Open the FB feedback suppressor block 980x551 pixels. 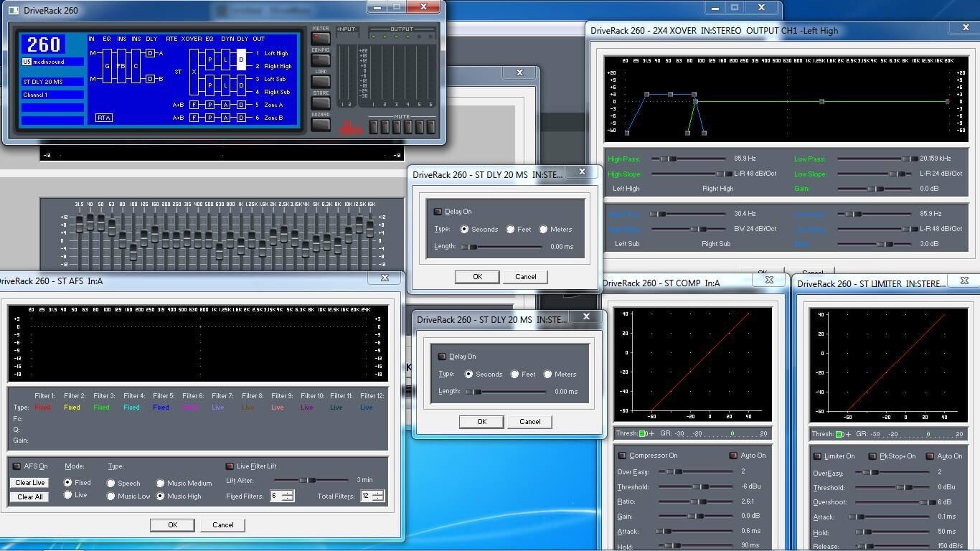tap(121, 66)
